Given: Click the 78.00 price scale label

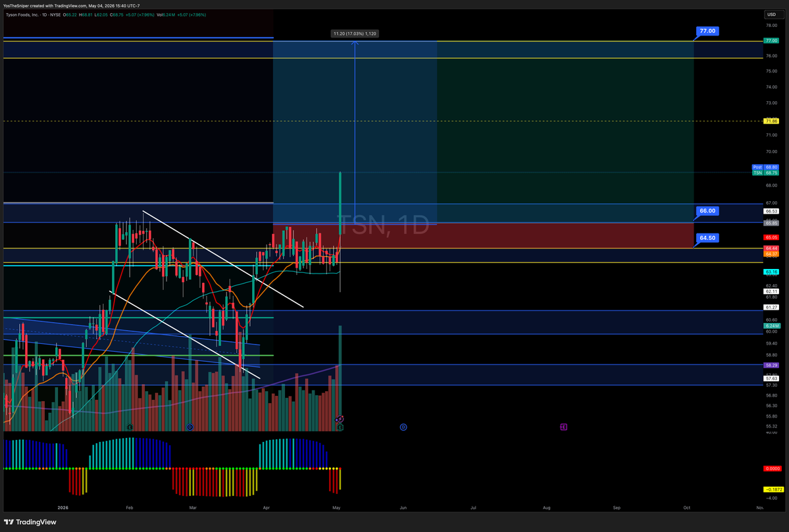Looking at the screenshot, I should click(771, 25).
